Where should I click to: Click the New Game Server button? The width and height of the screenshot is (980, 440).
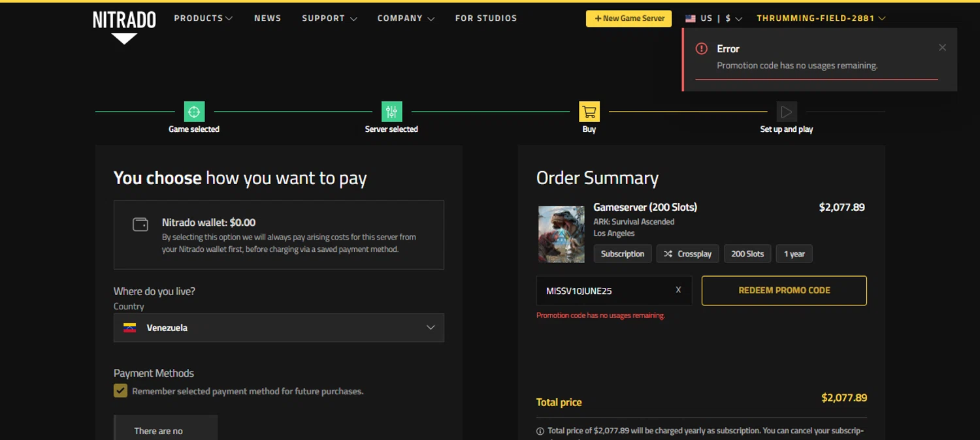click(629, 18)
